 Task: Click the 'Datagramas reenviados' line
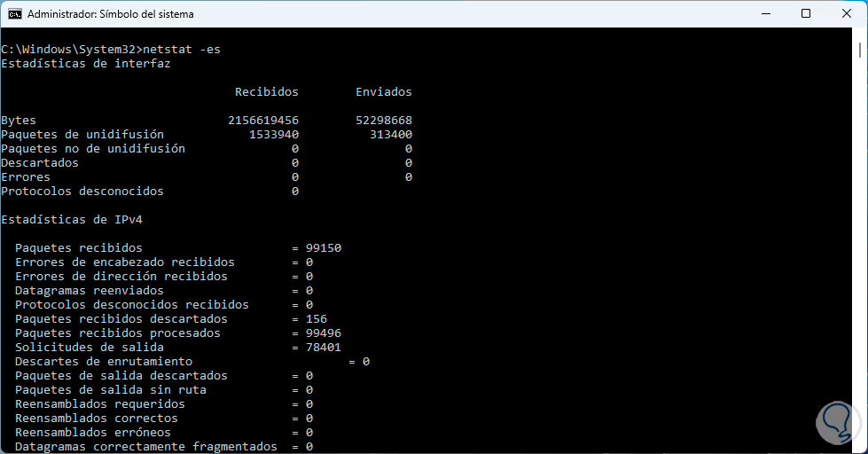click(x=164, y=291)
